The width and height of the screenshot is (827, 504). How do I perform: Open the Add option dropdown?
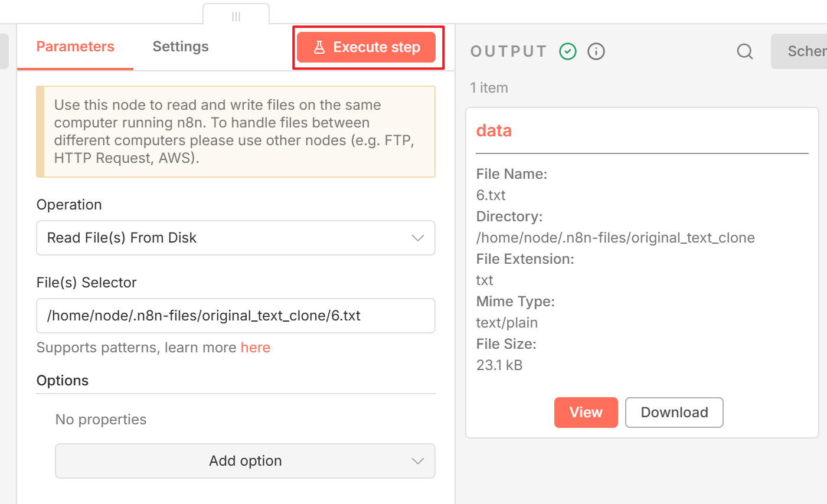(245, 461)
